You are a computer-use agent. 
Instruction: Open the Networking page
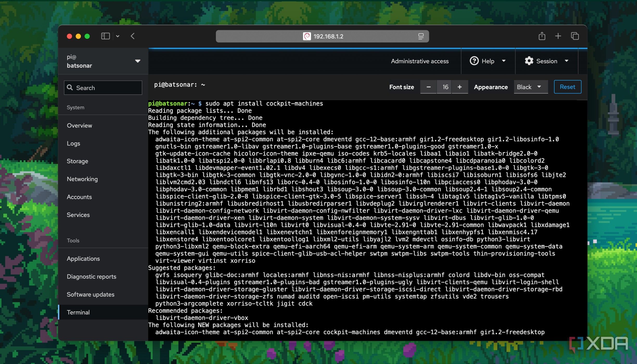[x=103, y=179]
